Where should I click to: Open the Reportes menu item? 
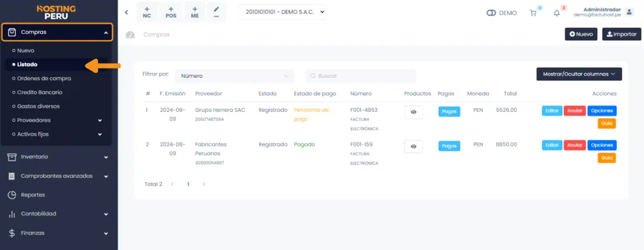point(33,195)
